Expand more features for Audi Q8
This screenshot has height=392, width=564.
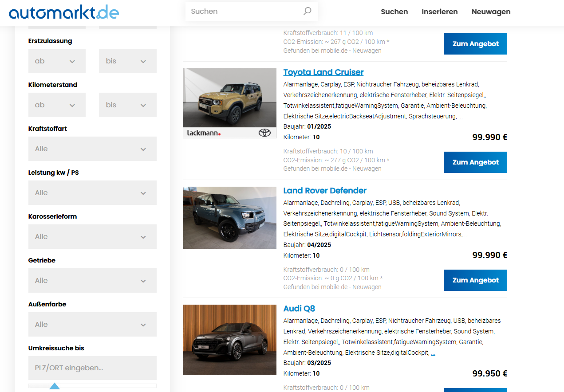[433, 353]
